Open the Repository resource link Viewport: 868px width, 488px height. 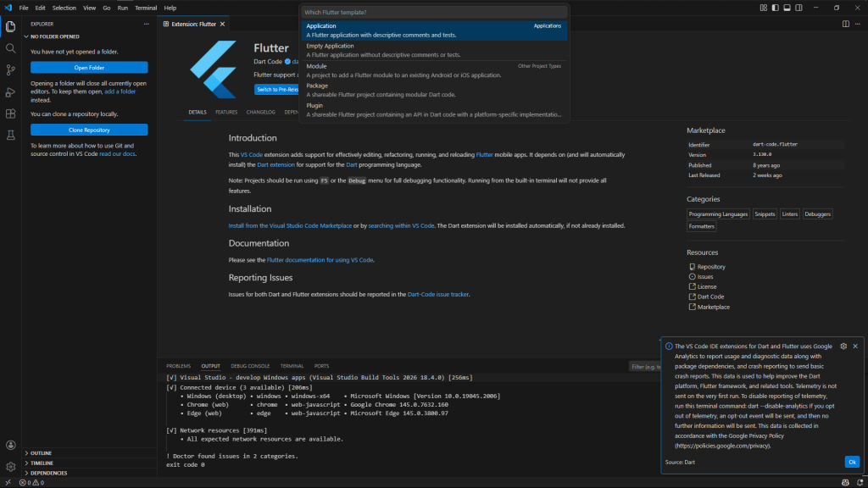pos(711,267)
